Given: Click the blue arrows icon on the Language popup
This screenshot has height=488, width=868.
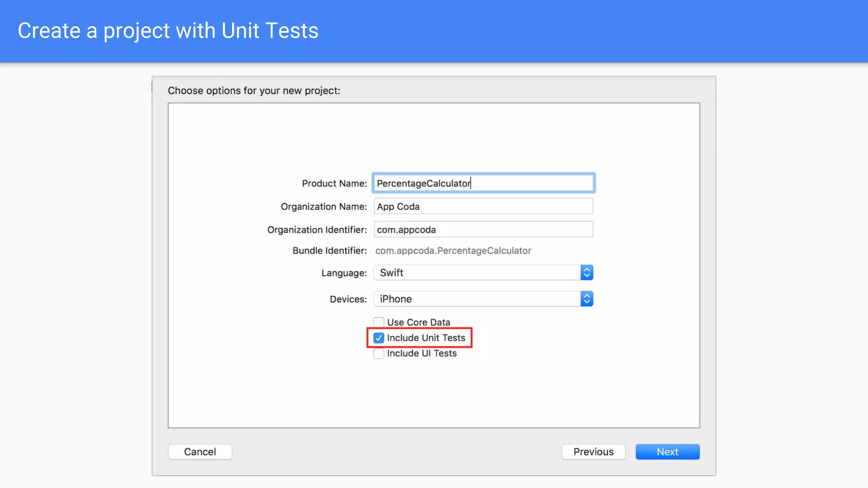Looking at the screenshot, I should (x=587, y=273).
